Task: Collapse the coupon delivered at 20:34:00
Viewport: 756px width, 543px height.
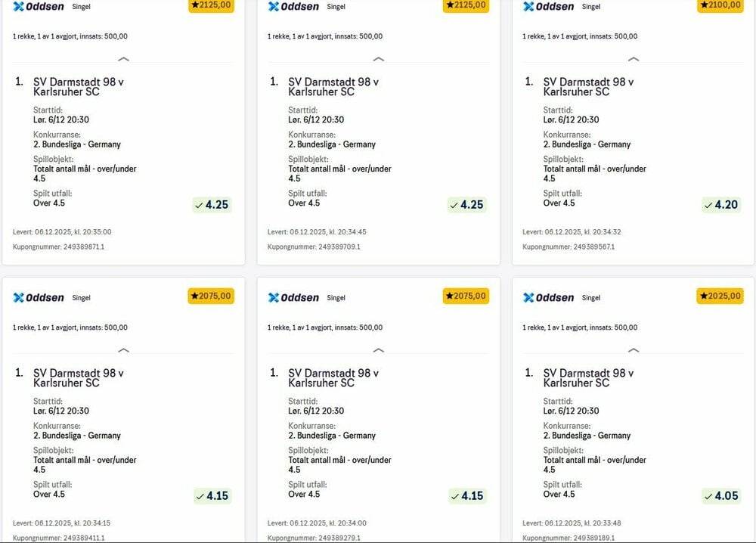Action: pyautogui.click(x=379, y=350)
